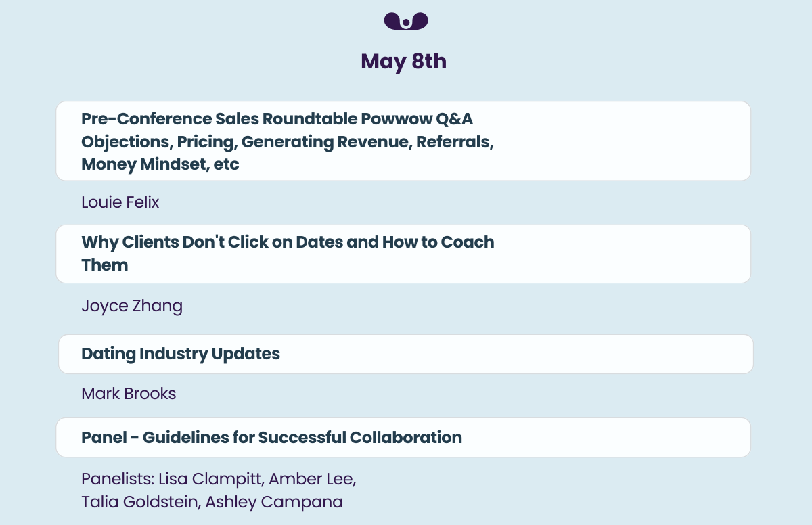The image size is (812, 525).
Task: Select panelist Lisa Clampitt
Action: [211, 479]
